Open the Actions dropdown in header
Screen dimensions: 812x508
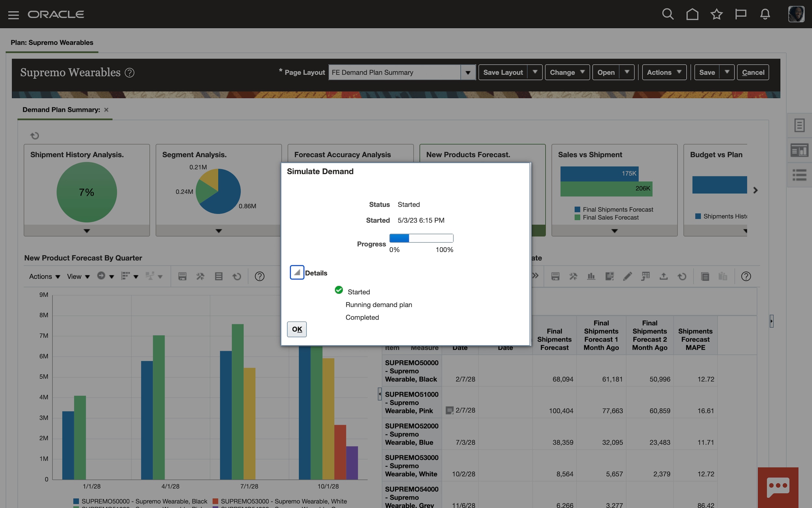click(x=664, y=72)
